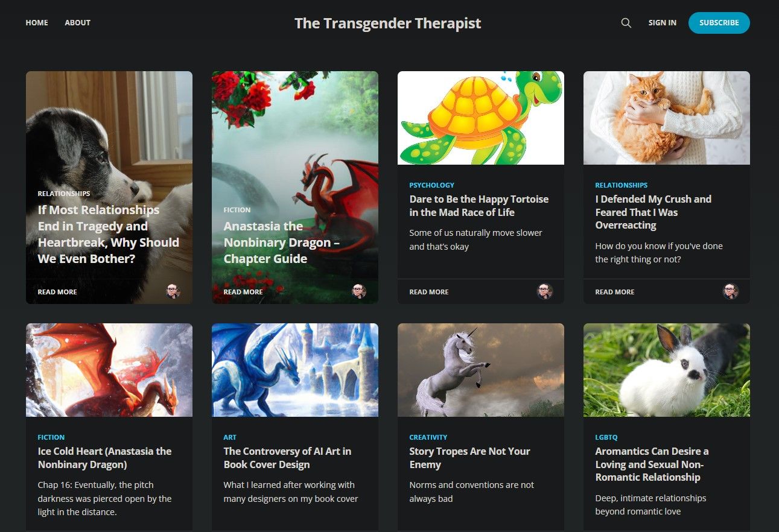Viewport: 779px width, 532px height.
Task: Open the orange cat image thumbnail
Action: (667, 118)
